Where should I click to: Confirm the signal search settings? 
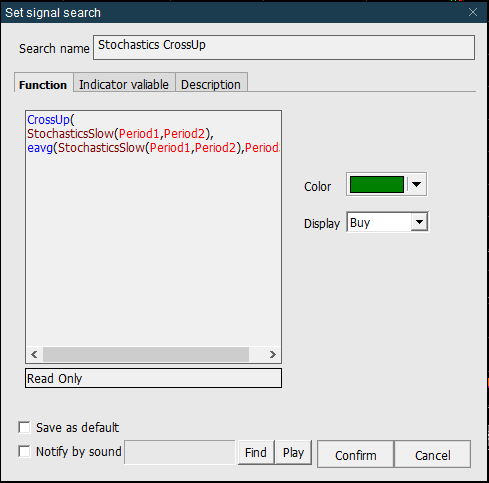pyautogui.click(x=356, y=455)
